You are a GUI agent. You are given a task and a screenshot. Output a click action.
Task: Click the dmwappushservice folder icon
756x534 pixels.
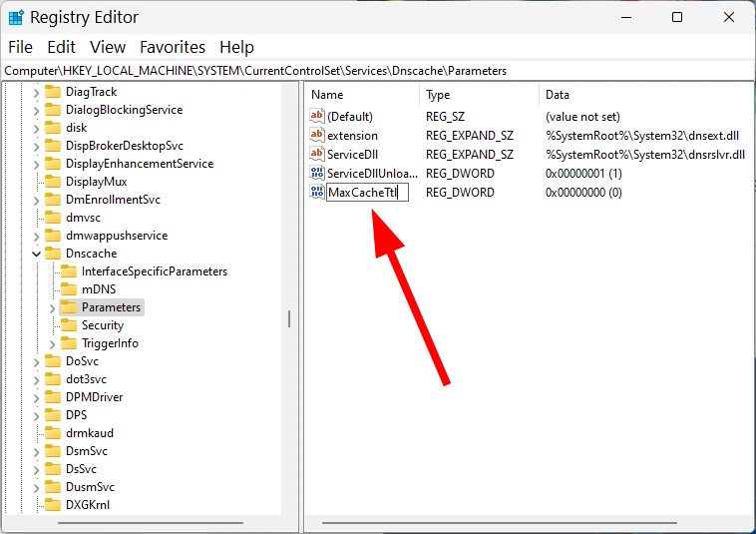pyautogui.click(x=53, y=236)
